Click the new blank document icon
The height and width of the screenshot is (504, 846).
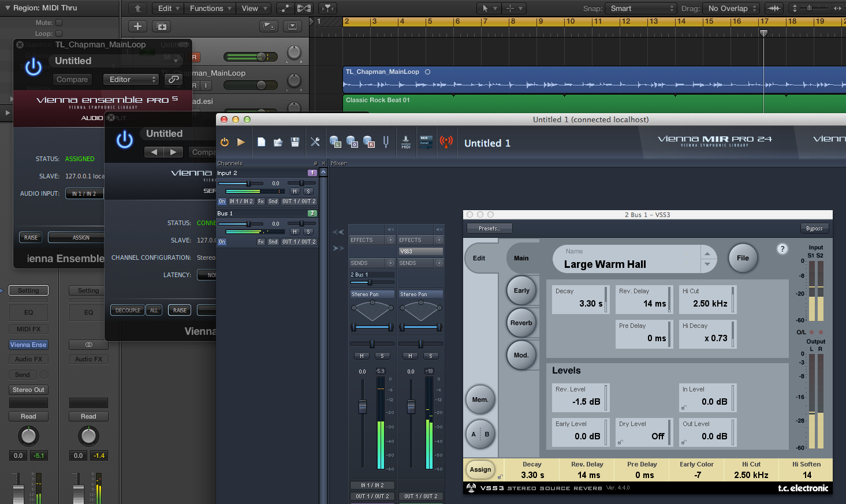[x=262, y=142]
